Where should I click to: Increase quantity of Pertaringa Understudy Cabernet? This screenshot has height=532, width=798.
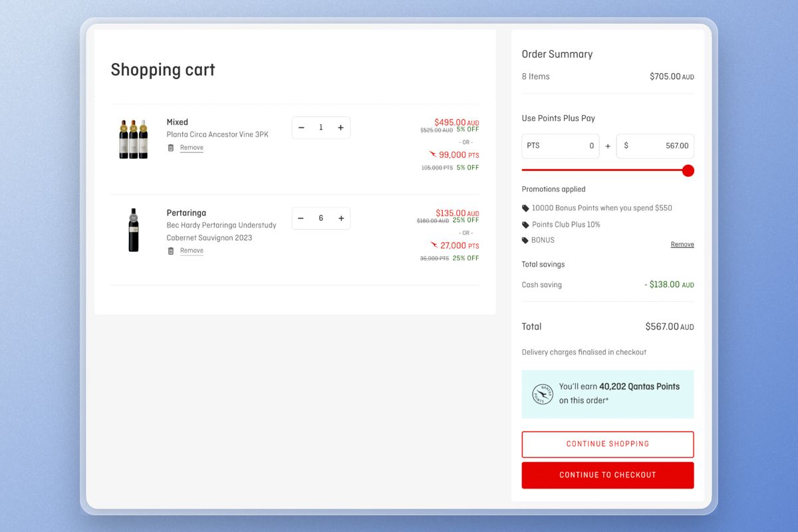point(340,218)
